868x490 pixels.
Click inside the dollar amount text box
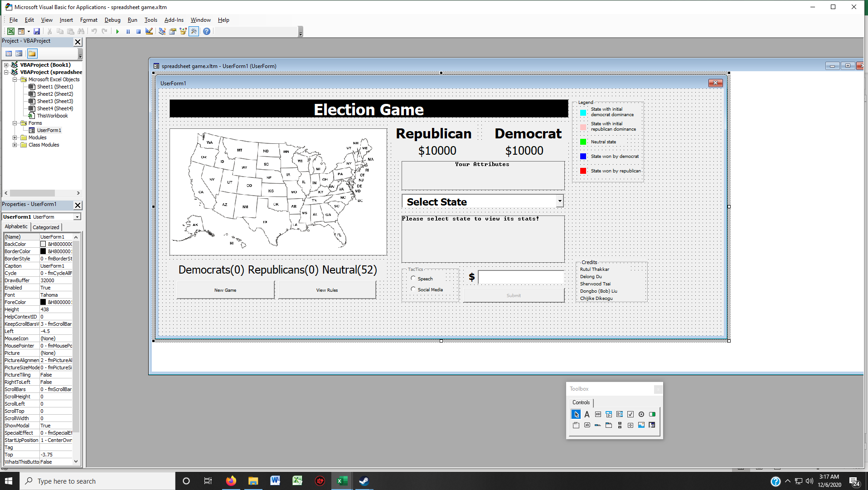click(x=520, y=277)
